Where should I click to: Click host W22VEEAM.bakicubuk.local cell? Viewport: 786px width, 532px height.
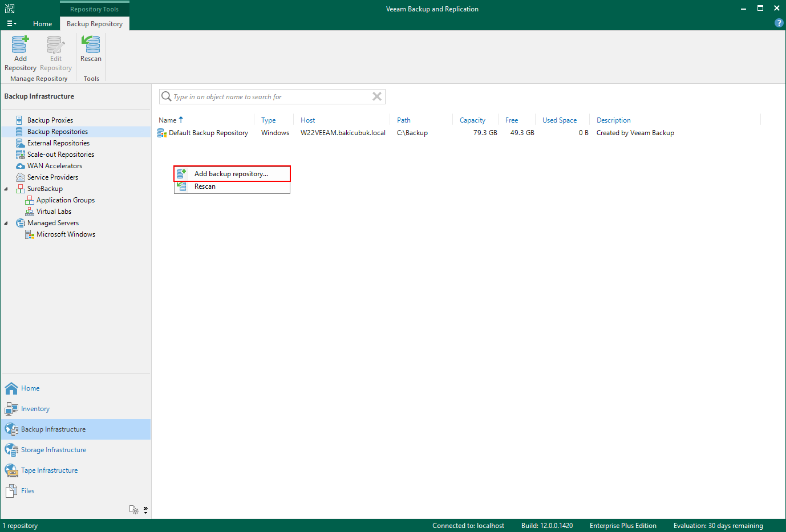tap(343, 133)
